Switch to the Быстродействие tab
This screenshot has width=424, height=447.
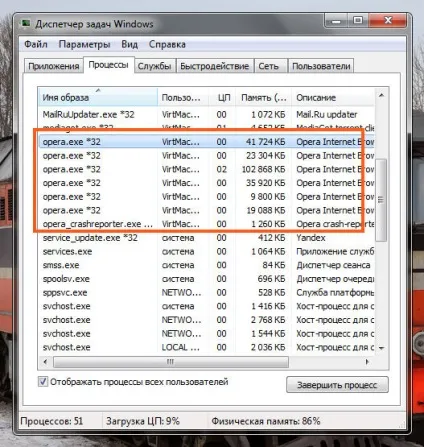(x=215, y=66)
